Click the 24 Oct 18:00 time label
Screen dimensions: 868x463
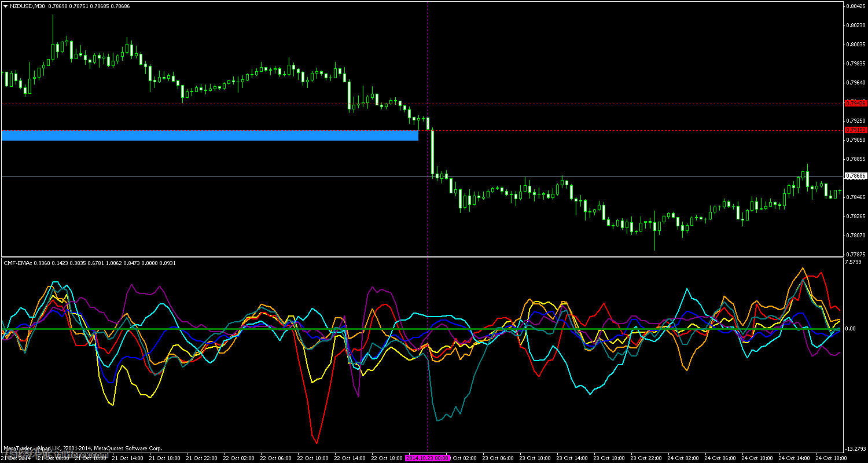(832, 458)
